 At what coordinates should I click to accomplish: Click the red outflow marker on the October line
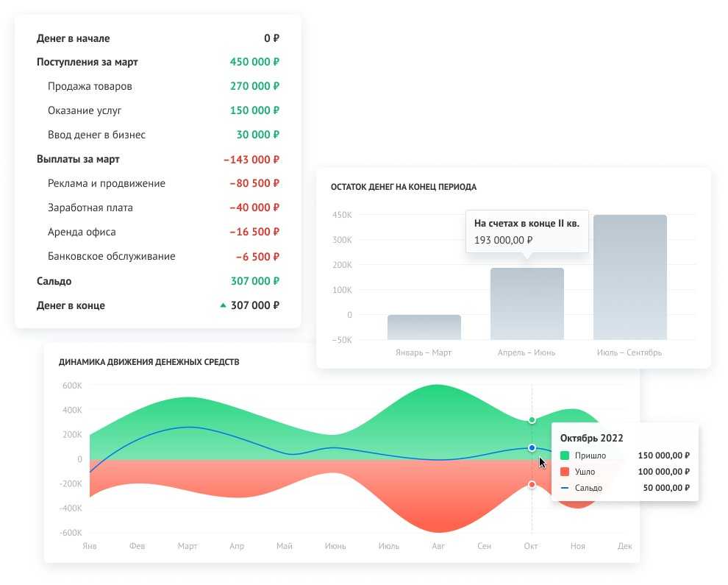point(532,484)
